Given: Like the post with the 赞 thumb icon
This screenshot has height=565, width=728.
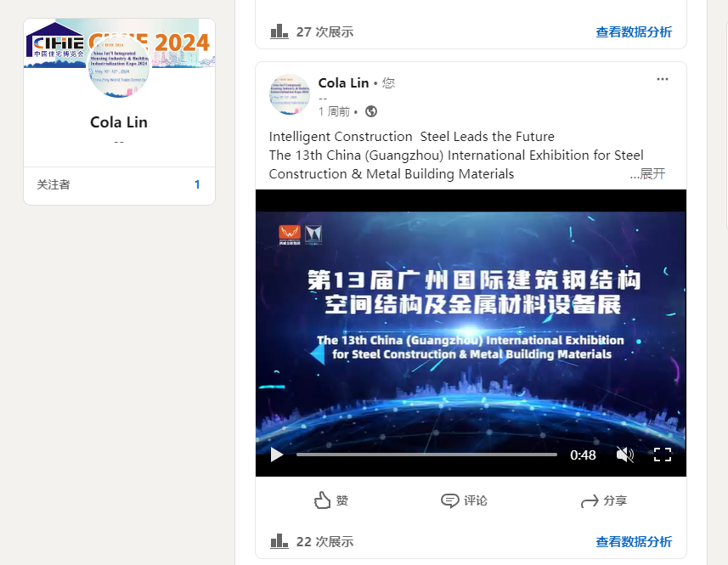Looking at the screenshot, I should pyautogui.click(x=331, y=500).
